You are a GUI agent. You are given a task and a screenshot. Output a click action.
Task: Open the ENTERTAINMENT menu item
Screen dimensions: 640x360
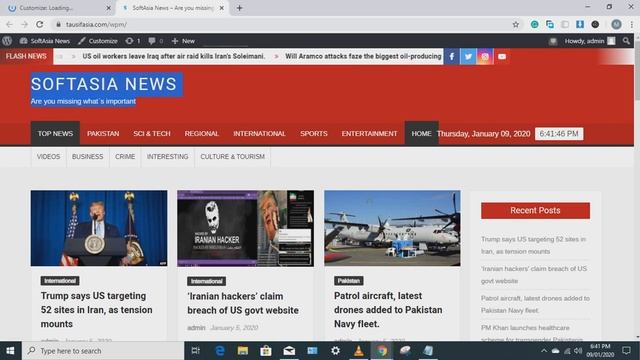coord(369,133)
